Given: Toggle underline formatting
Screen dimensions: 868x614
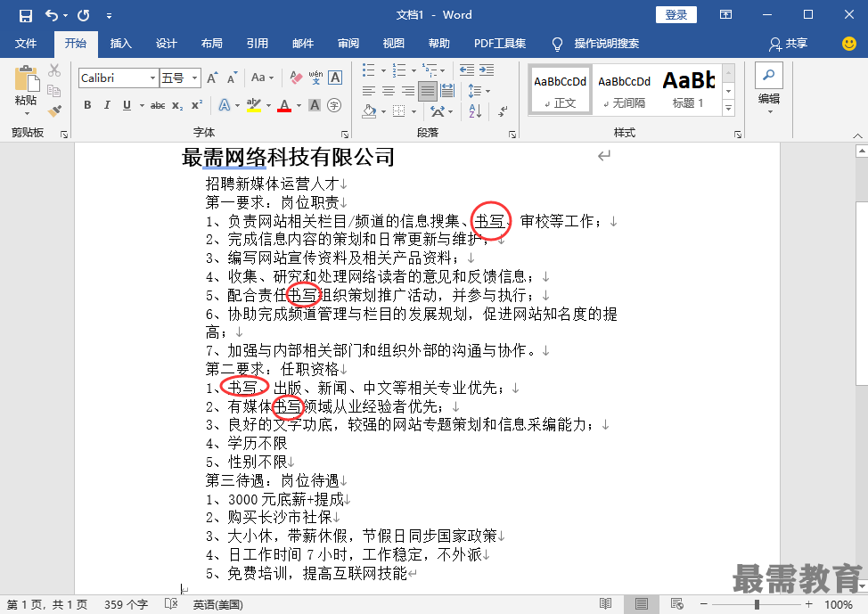Looking at the screenshot, I should (x=127, y=105).
